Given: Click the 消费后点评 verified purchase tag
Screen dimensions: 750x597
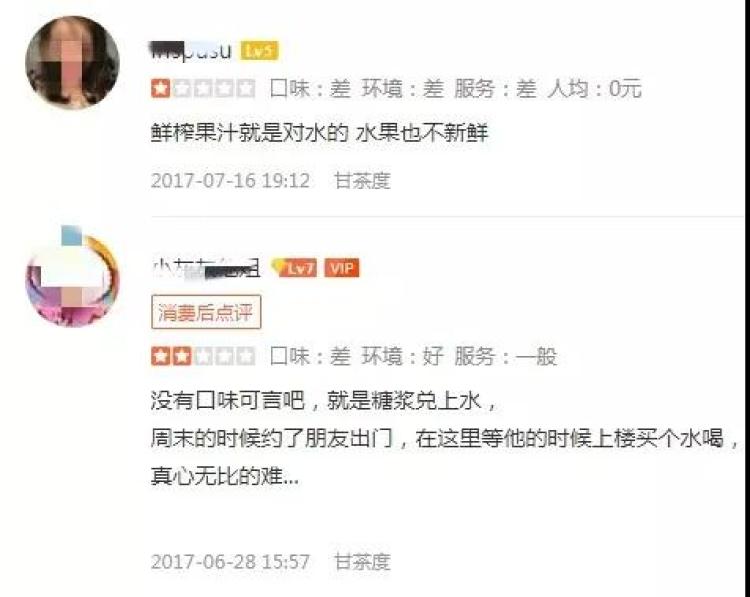Looking at the screenshot, I should tap(206, 312).
